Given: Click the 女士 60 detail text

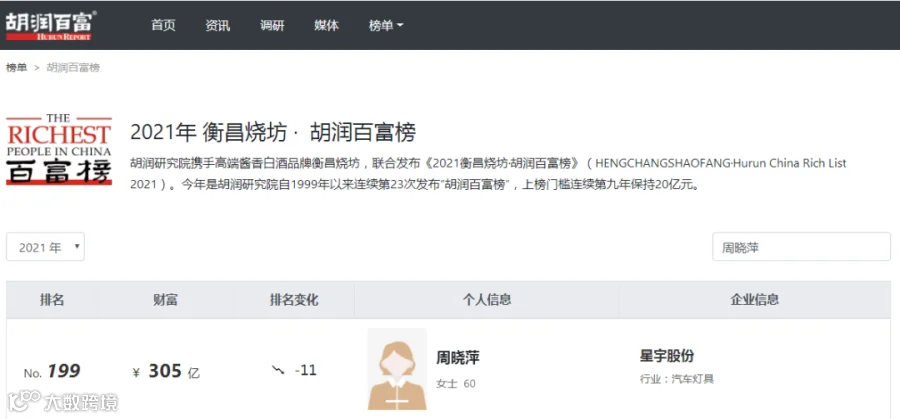Looking at the screenshot, I should pos(456,383).
